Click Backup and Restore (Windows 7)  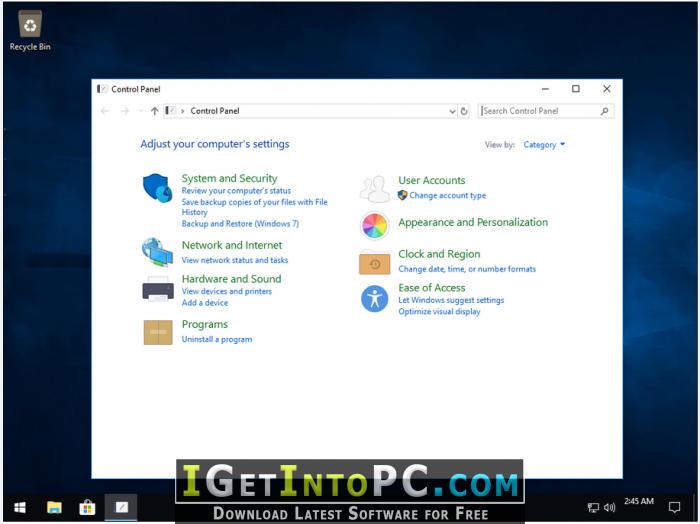click(x=240, y=224)
